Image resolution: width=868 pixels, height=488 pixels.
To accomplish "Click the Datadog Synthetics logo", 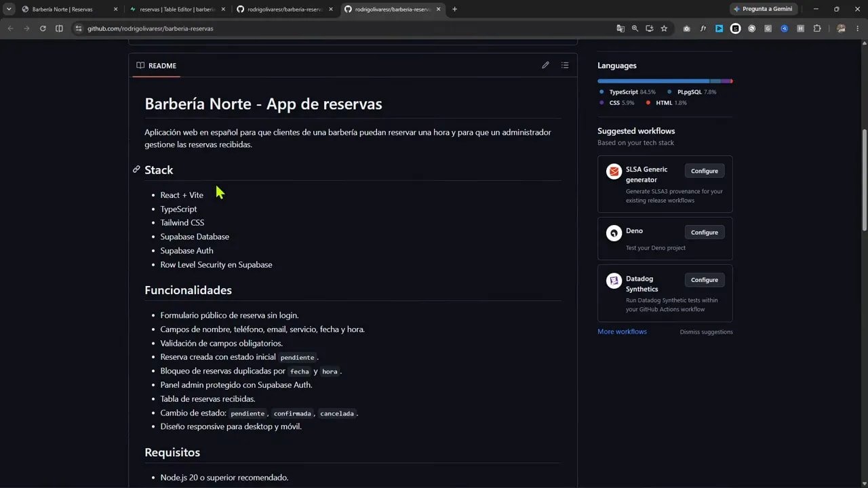I will 614,281.
